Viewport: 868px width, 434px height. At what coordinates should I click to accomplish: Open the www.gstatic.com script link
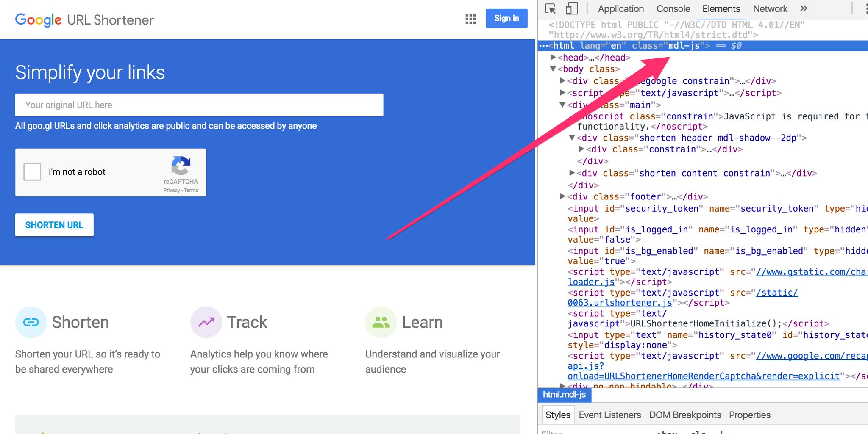[x=812, y=272]
